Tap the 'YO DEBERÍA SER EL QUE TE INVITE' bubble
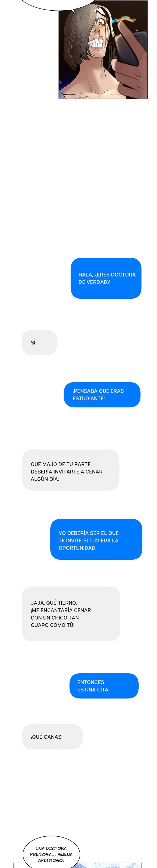The width and height of the screenshot is (157, 868). [x=96, y=539]
